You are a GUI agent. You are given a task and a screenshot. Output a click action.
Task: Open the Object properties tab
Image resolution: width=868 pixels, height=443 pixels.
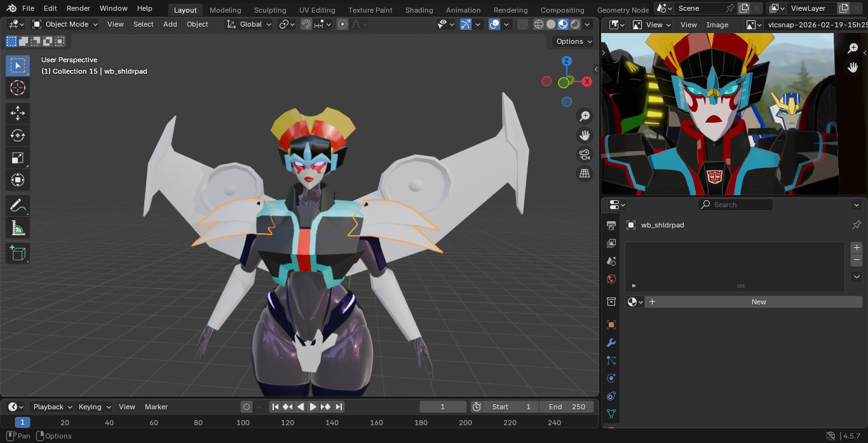tap(611, 325)
